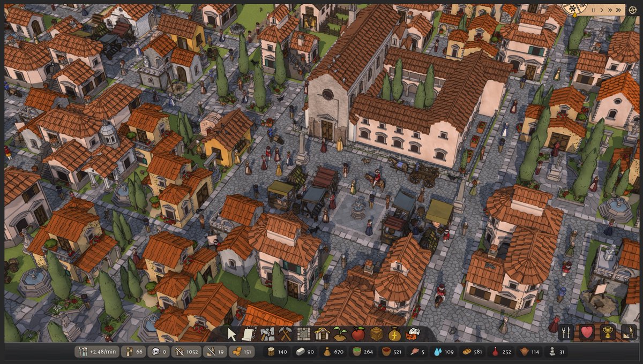Select the crossed pickaxes mining tool

pyautogui.click(x=285, y=334)
